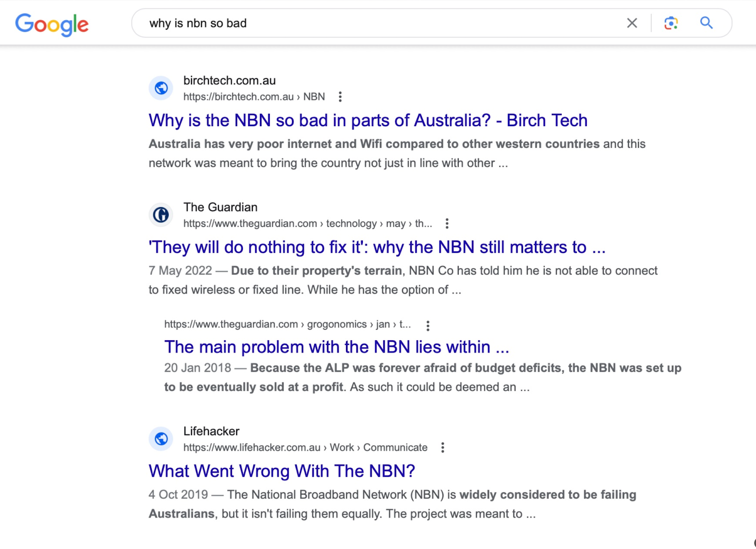
Task: Click the Lifehacker globe favicon
Action: pos(161,439)
